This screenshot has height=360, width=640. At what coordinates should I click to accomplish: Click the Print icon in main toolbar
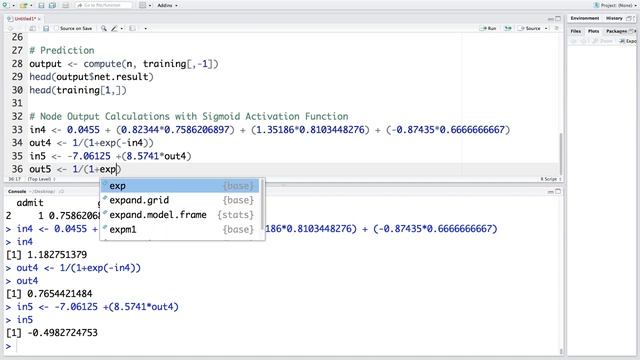coord(65,5)
